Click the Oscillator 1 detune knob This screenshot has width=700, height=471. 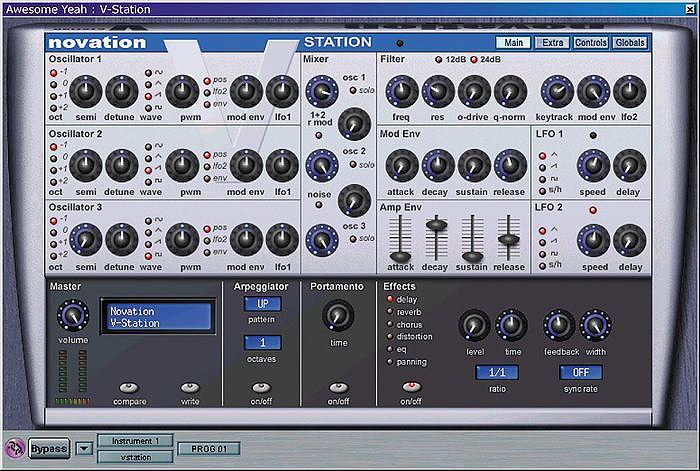(x=121, y=92)
